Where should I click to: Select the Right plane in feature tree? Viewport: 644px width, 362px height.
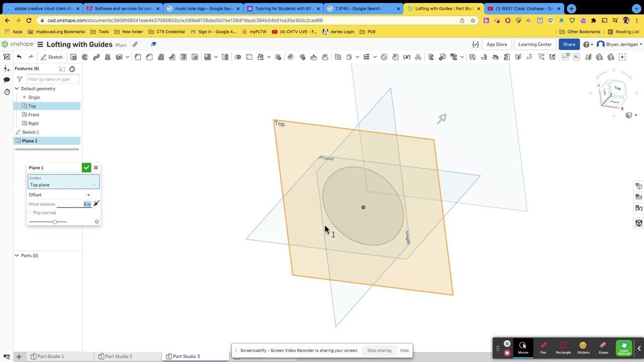34,123
